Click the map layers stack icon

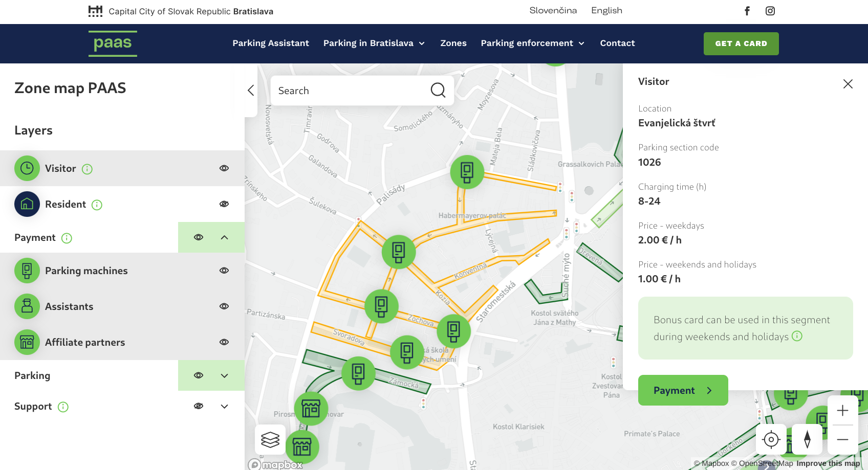pos(270,439)
